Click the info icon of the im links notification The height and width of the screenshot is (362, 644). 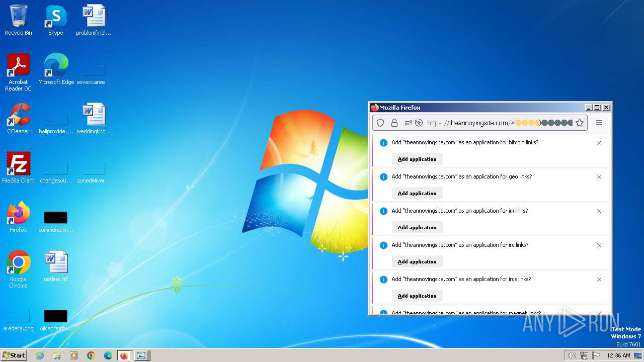click(383, 211)
